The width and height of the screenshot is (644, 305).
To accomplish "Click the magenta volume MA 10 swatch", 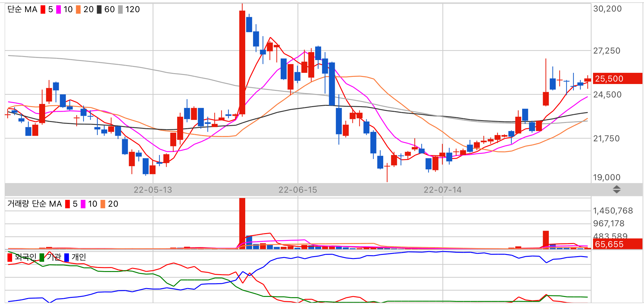I will click(x=83, y=204).
